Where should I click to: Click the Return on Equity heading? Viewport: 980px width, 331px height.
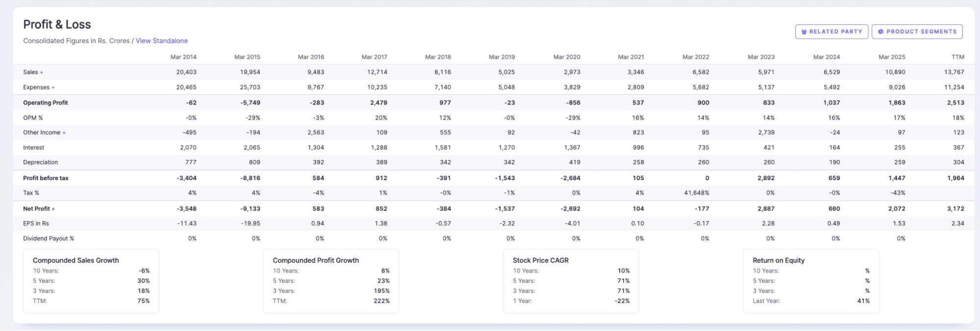(779, 260)
